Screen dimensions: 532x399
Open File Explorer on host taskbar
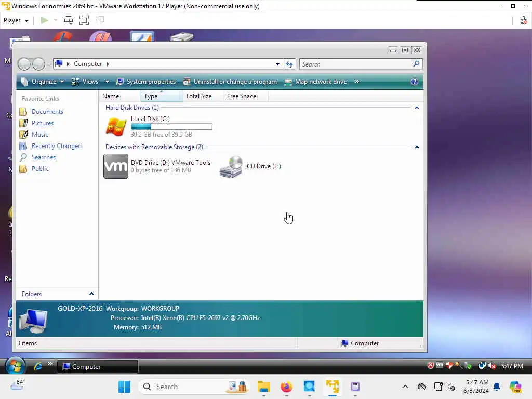pos(263,387)
